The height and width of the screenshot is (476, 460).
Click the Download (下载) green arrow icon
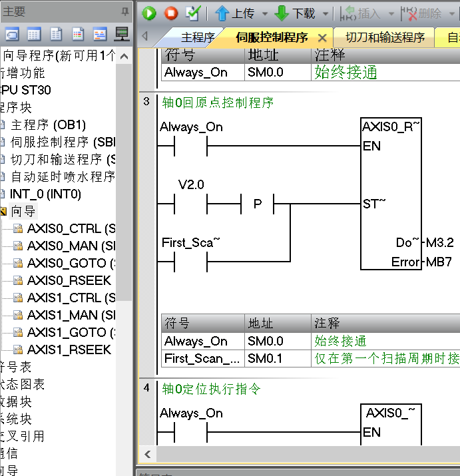[x=282, y=13]
